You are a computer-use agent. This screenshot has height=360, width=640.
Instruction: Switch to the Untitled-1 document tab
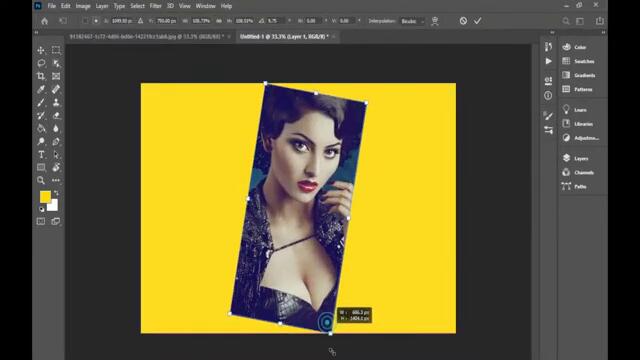[284, 37]
